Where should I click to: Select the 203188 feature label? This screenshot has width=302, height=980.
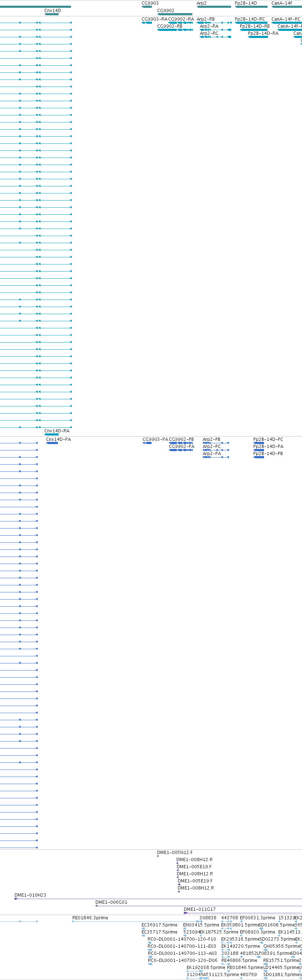(230, 954)
